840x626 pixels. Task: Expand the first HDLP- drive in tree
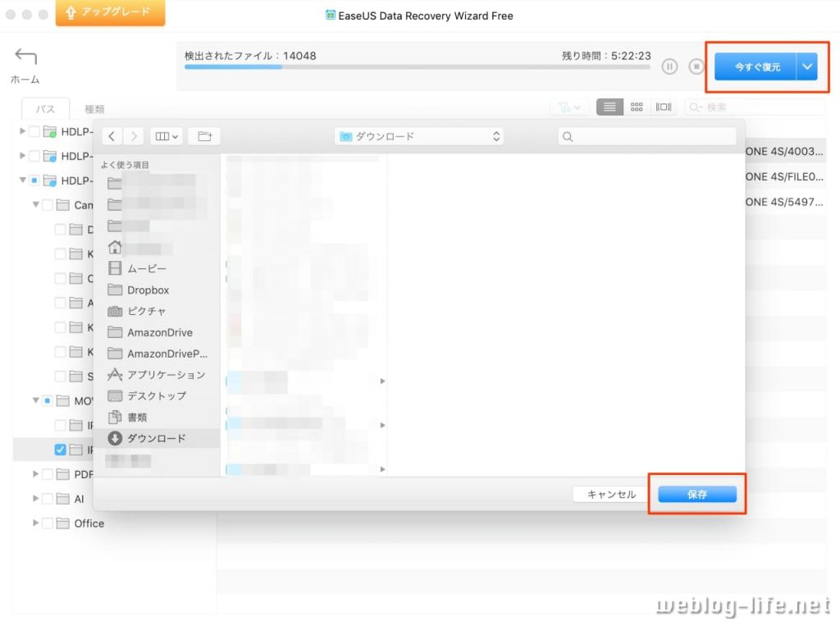(22, 131)
